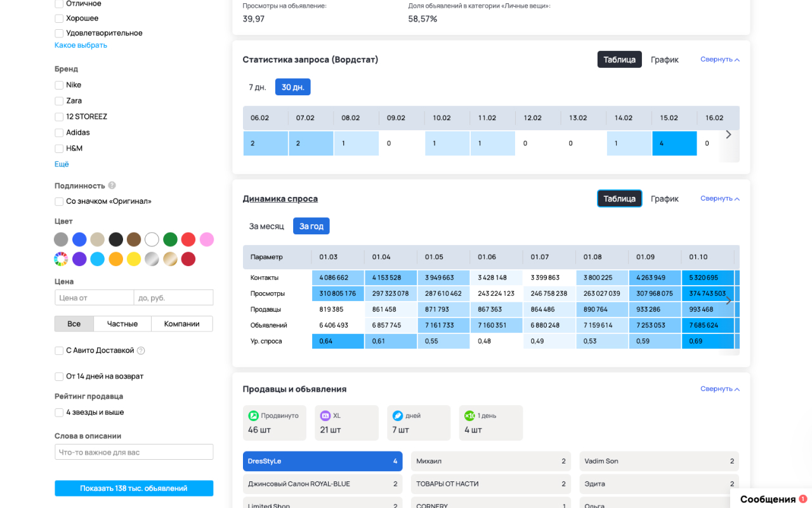
Task: Click the green «Продвинуто» badge icon
Action: pyautogui.click(x=252, y=415)
